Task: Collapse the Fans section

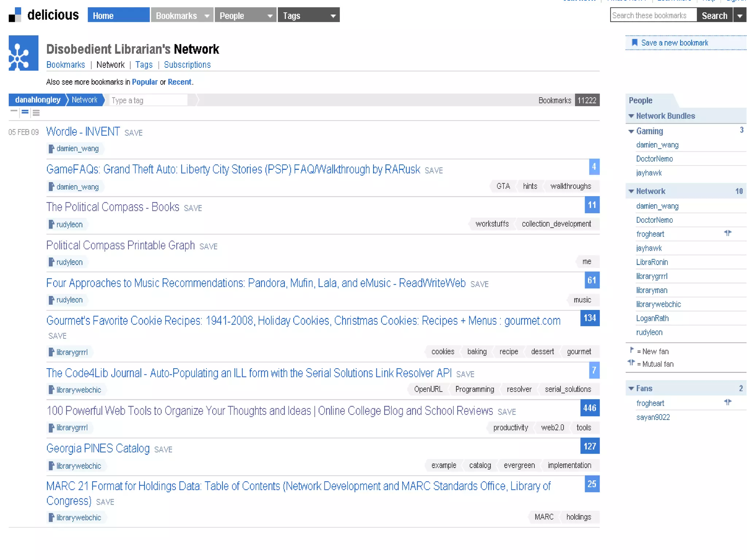Action: (631, 389)
